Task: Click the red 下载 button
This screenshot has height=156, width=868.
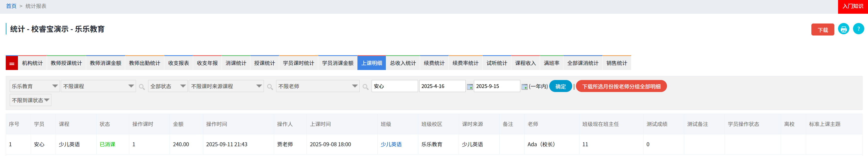Action: coord(823,30)
